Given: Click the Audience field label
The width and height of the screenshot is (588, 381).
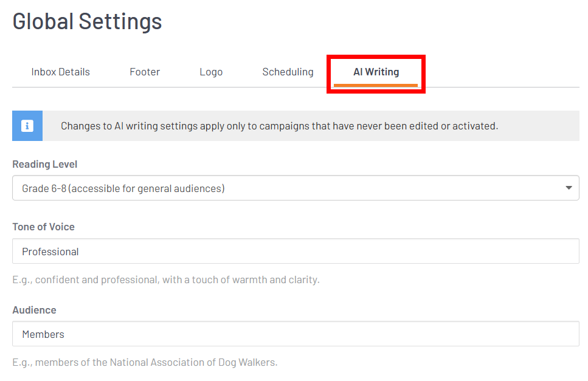Looking at the screenshot, I should point(34,310).
